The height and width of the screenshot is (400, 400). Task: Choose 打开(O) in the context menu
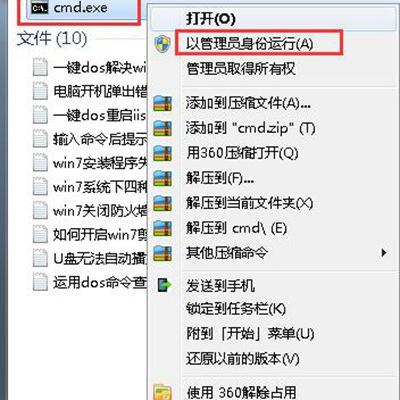211,19
